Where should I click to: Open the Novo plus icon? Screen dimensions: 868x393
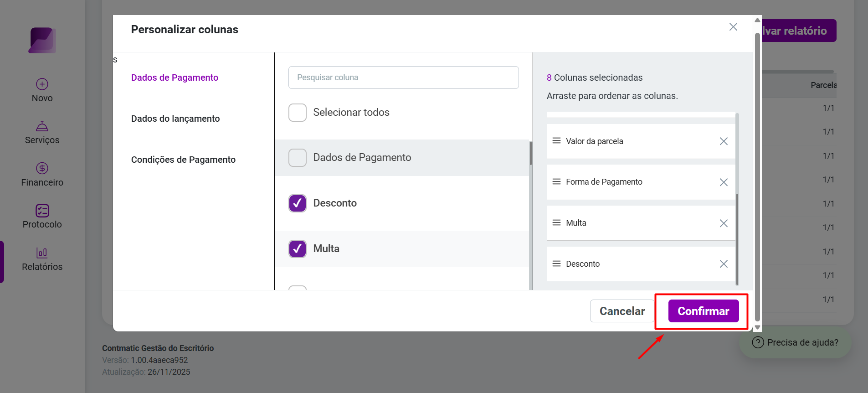click(42, 84)
